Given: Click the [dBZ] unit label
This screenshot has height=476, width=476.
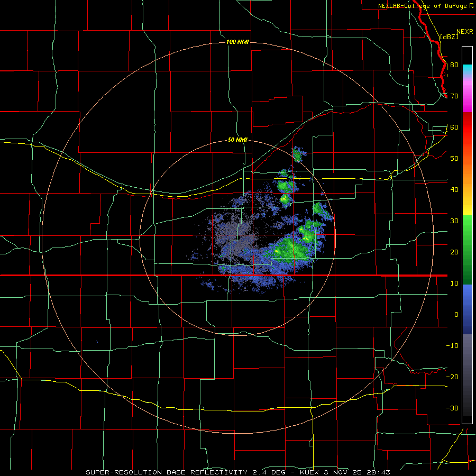Looking at the screenshot, I should tap(449, 36).
